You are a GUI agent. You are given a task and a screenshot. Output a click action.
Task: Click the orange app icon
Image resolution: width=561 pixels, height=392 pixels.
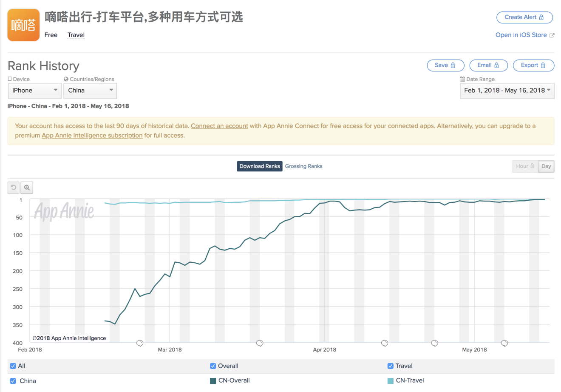point(23,25)
